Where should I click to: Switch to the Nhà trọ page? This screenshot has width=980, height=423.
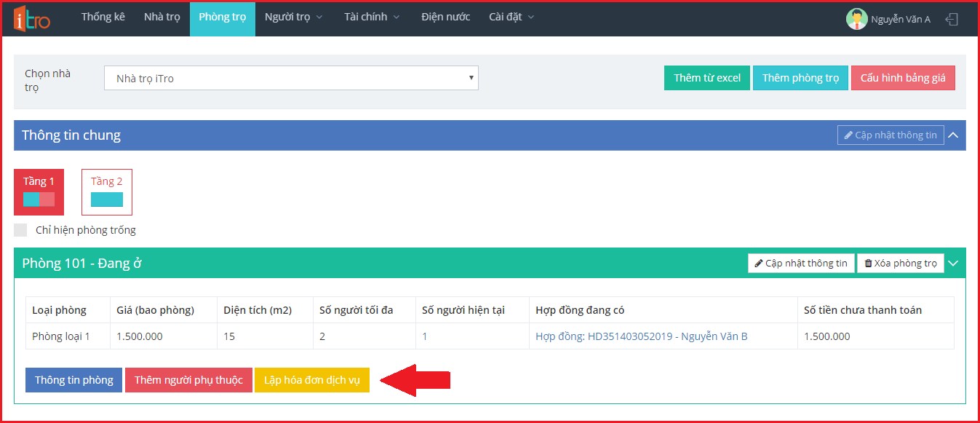coord(162,17)
